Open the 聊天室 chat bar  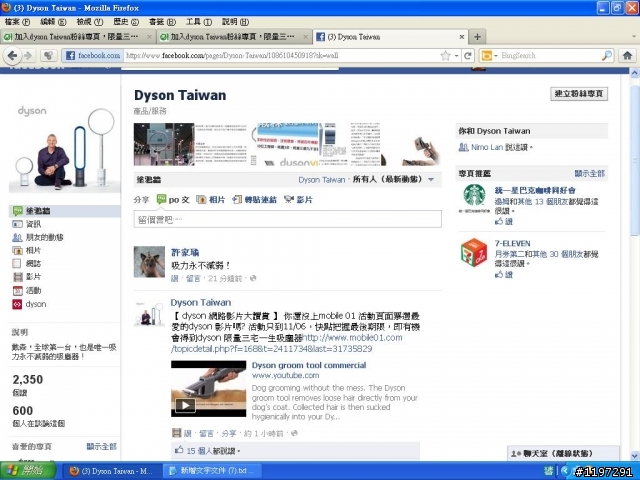click(x=563, y=453)
